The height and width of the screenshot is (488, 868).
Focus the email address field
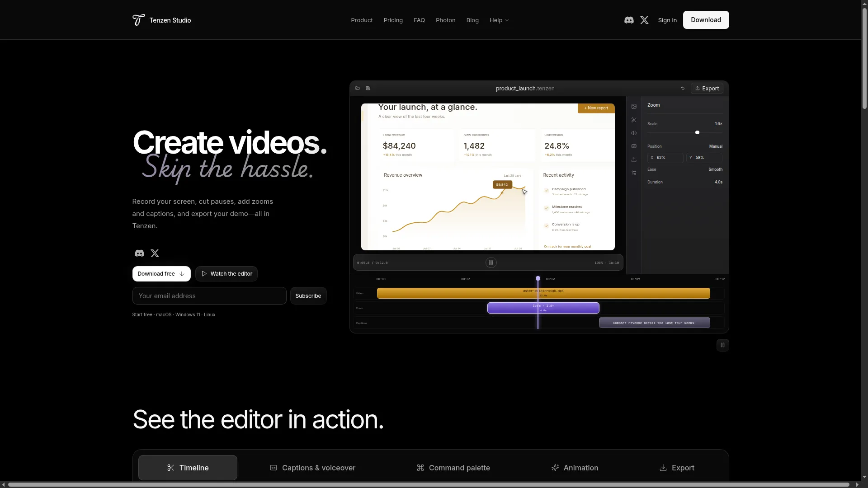209,296
